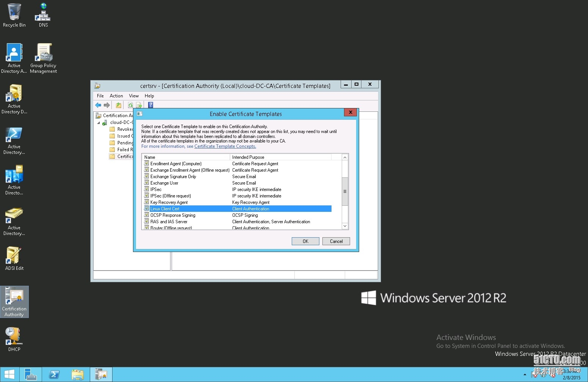Image resolution: width=588 pixels, height=382 pixels.
Task: Sort templates by the Name column header
Action: (186, 157)
